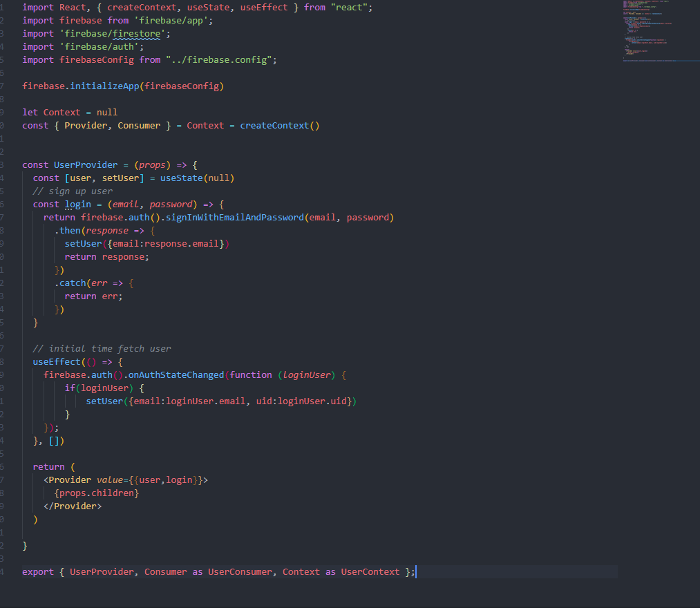Click the 'UserProvider' function name

point(84,164)
